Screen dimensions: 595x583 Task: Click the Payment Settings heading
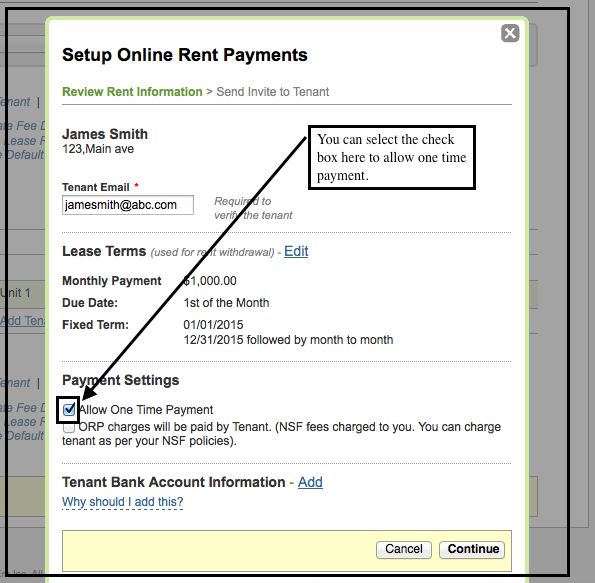point(121,380)
